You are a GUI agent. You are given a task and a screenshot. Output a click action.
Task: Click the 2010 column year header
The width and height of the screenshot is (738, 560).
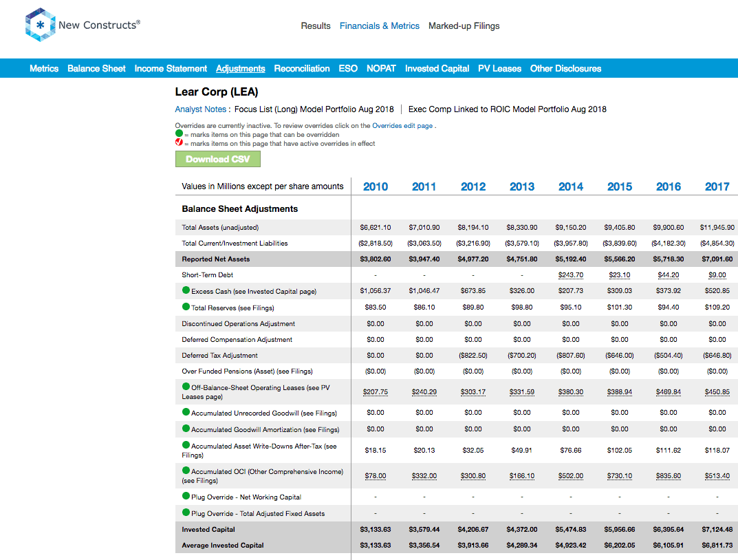coord(376,187)
